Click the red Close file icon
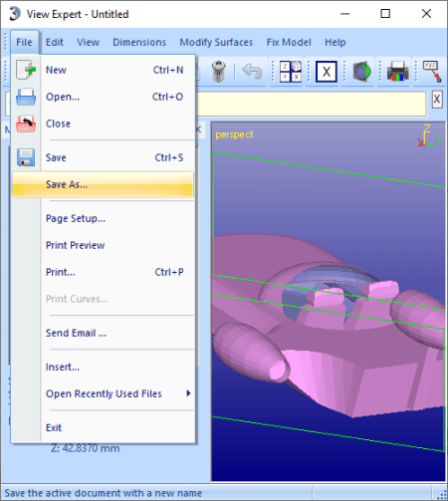 (26, 124)
